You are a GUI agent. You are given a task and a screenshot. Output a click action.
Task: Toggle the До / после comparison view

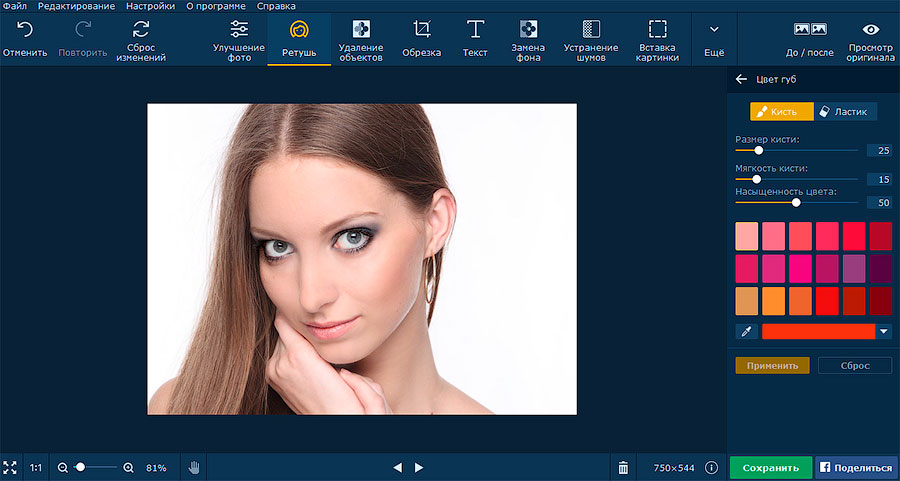pos(810,40)
